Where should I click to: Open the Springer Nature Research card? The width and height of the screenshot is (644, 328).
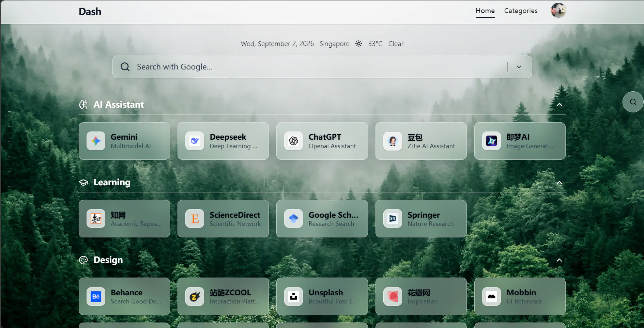click(421, 219)
